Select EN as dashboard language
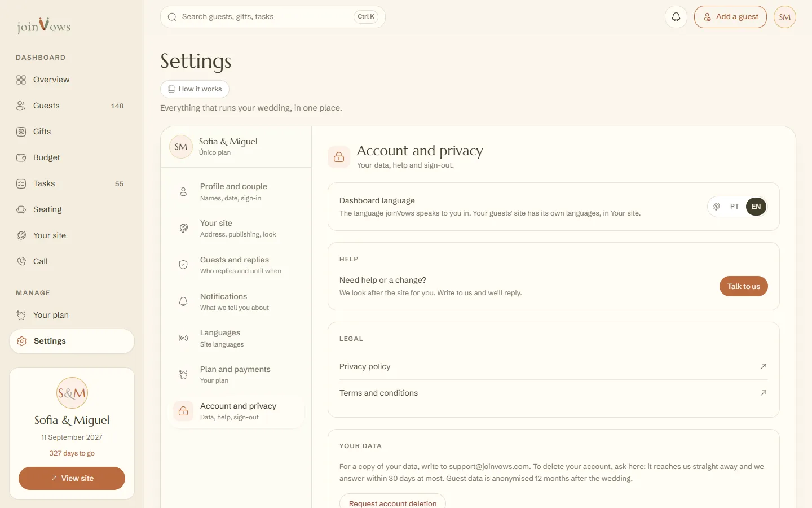 pyautogui.click(x=756, y=207)
